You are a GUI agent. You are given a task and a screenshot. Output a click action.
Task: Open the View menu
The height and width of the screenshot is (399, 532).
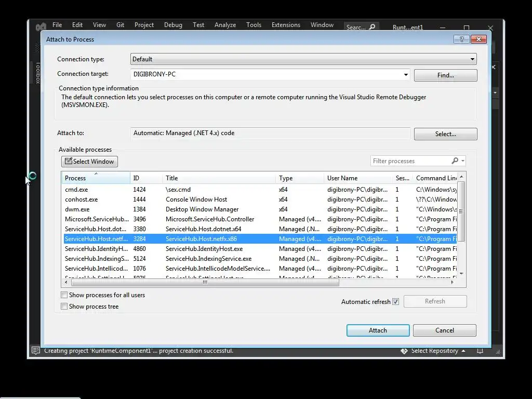pyautogui.click(x=99, y=25)
